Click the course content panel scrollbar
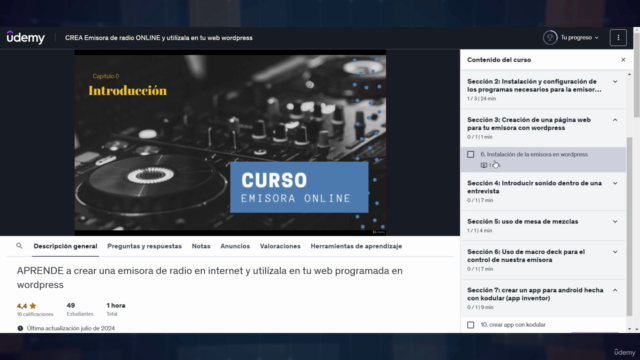640x360 pixels. point(629,227)
